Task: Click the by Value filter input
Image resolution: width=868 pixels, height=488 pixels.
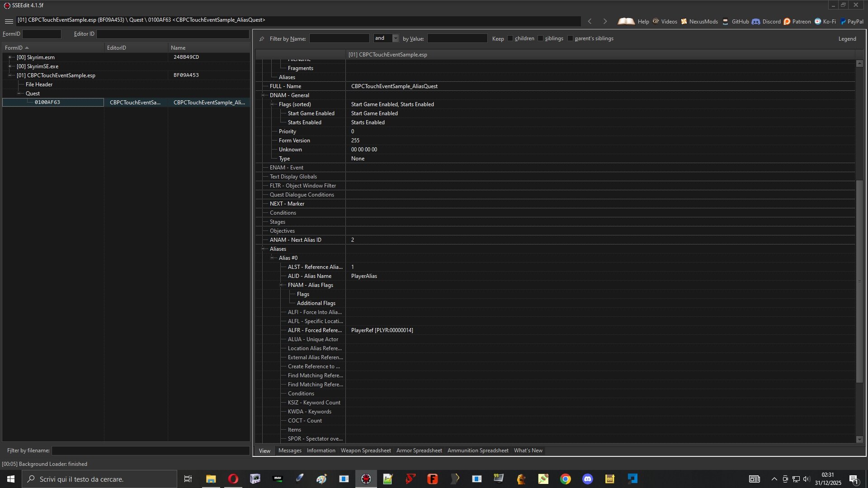Action: 458,38
